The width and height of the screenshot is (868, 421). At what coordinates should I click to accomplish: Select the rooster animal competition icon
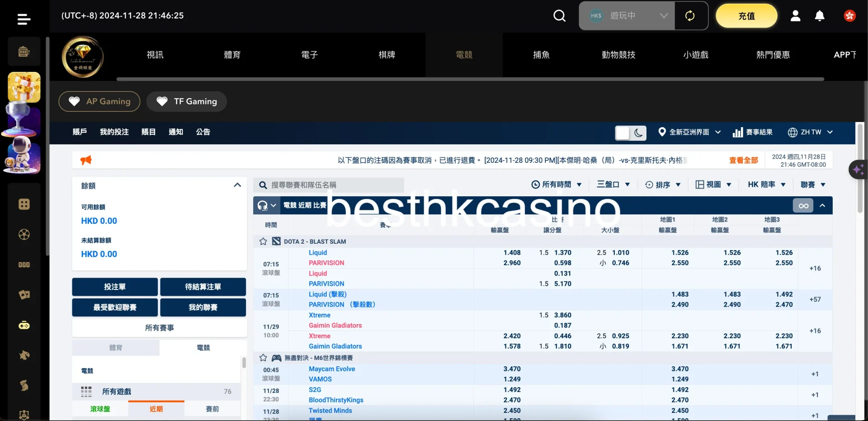tap(24, 386)
